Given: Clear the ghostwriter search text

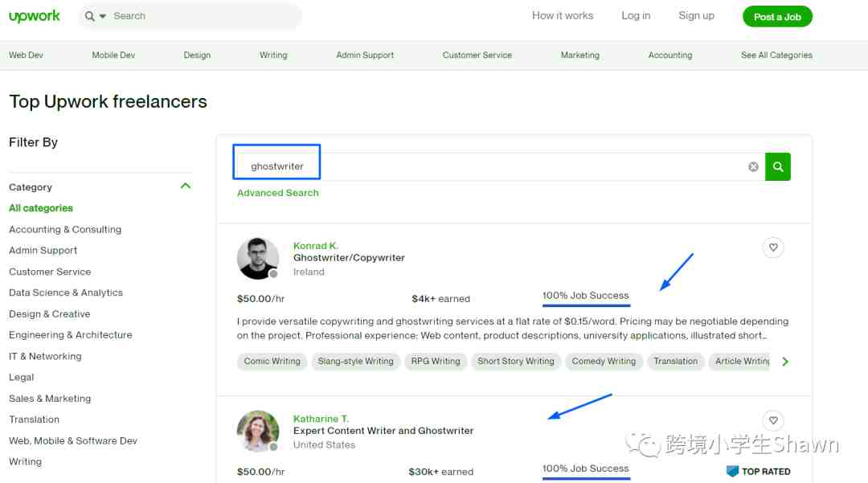Looking at the screenshot, I should pyautogui.click(x=753, y=166).
